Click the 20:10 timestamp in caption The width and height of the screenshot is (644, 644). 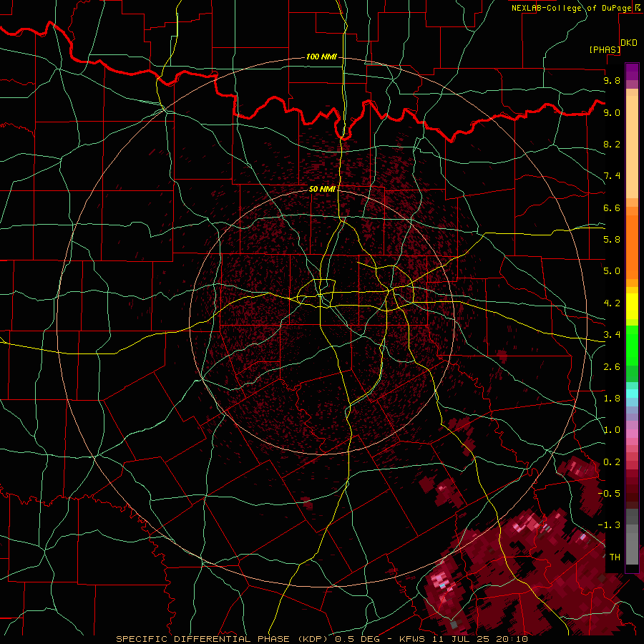[x=511, y=639]
